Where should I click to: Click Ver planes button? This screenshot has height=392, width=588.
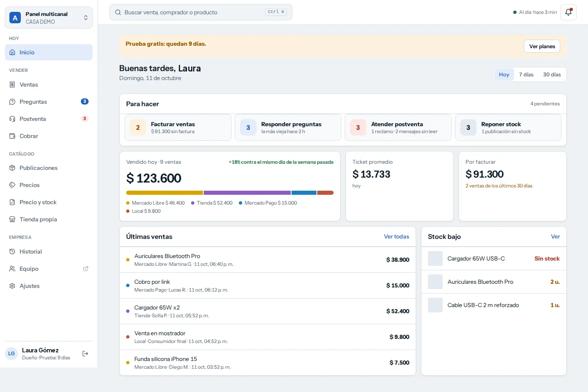tap(542, 46)
